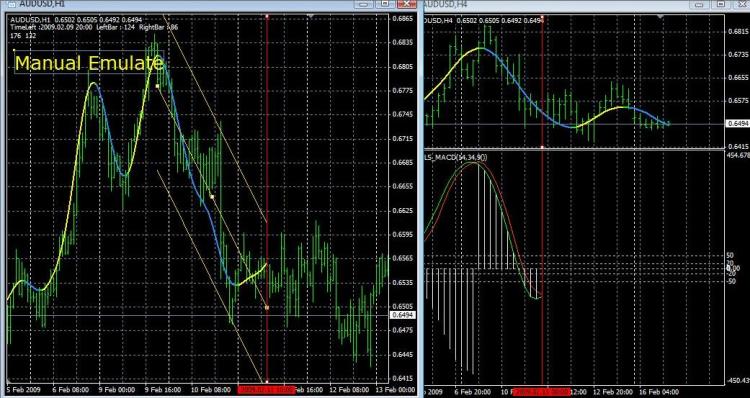Select the channel's upper anchor point near 0.6775
750x398 pixels.
[157, 86]
